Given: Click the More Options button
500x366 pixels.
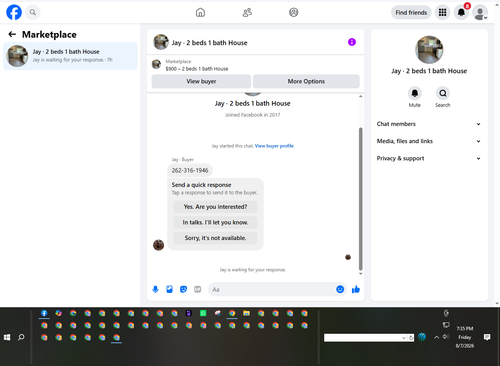Looking at the screenshot, I should click(306, 81).
